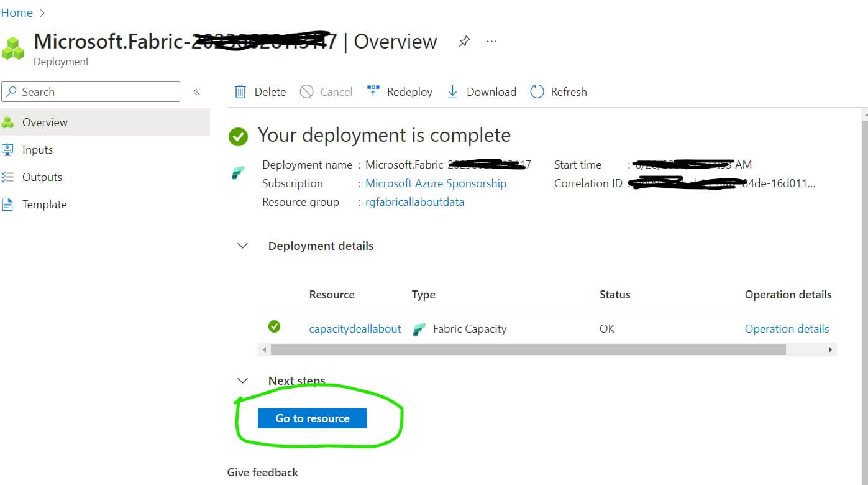Click the Refresh circular arrow icon
The width and height of the screenshot is (868, 485).
click(x=537, y=92)
